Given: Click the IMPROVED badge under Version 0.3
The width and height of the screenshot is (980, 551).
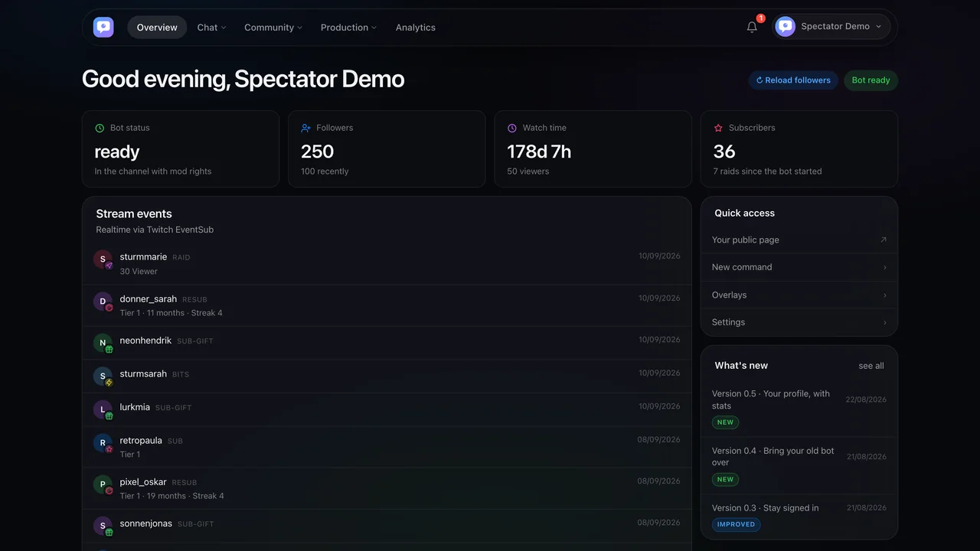Looking at the screenshot, I should [x=737, y=524].
